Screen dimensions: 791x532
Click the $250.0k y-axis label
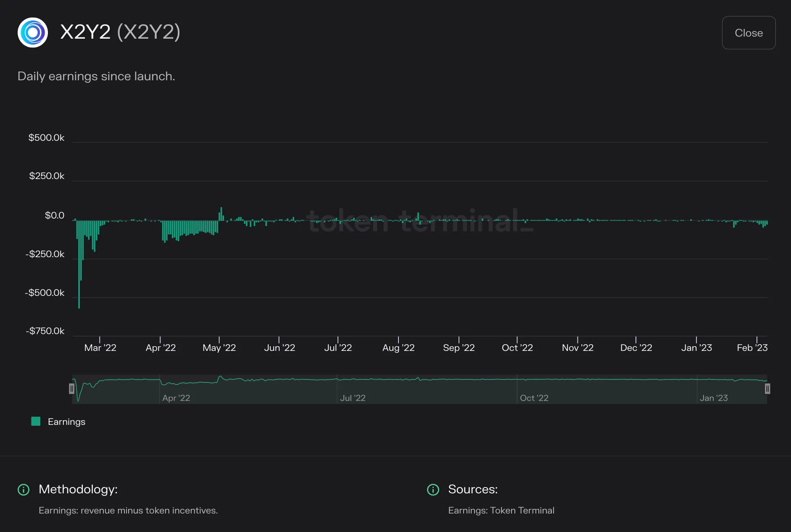coord(47,176)
